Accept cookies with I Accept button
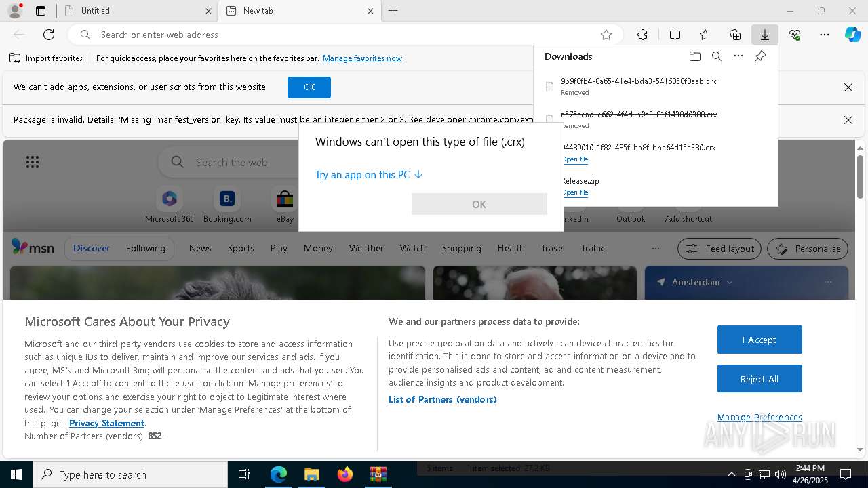The height and width of the screenshot is (488, 868). click(x=759, y=340)
